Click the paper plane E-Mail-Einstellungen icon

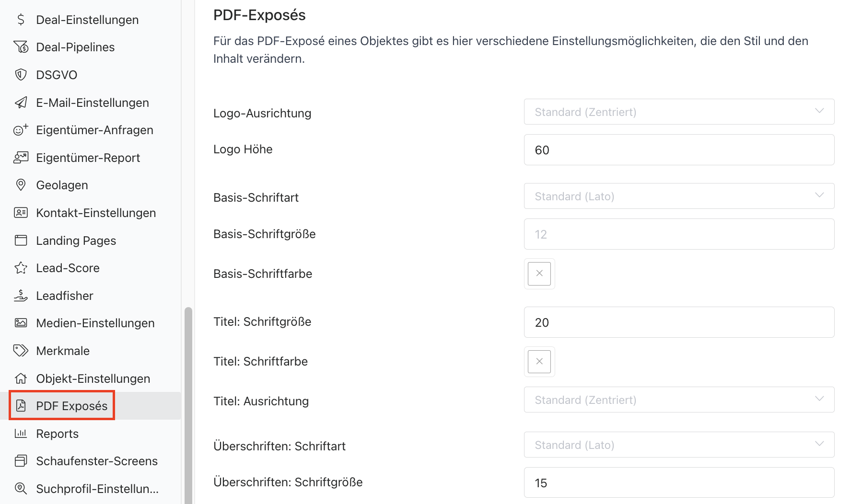(x=21, y=103)
